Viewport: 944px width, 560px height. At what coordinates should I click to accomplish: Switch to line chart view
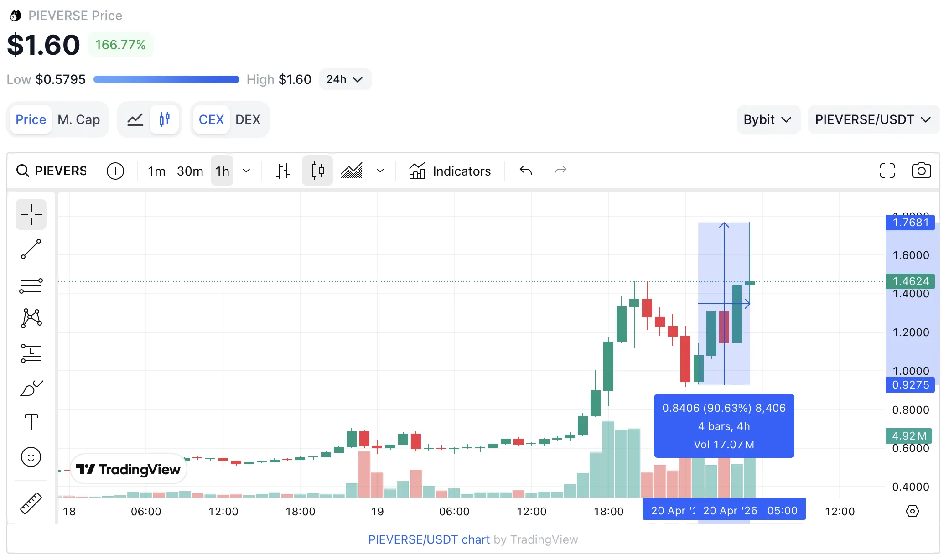pyautogui.click(x=135, y=119)
